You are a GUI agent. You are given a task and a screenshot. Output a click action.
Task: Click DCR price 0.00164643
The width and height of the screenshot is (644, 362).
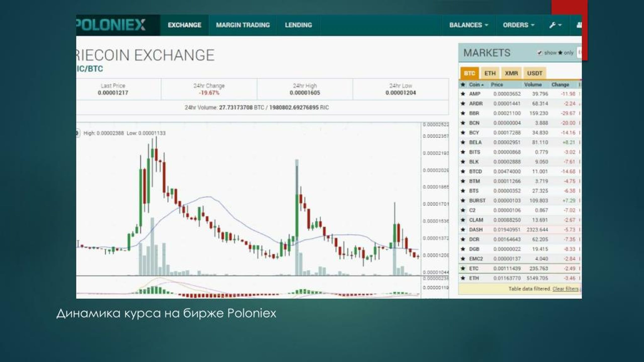pos(507,239)
